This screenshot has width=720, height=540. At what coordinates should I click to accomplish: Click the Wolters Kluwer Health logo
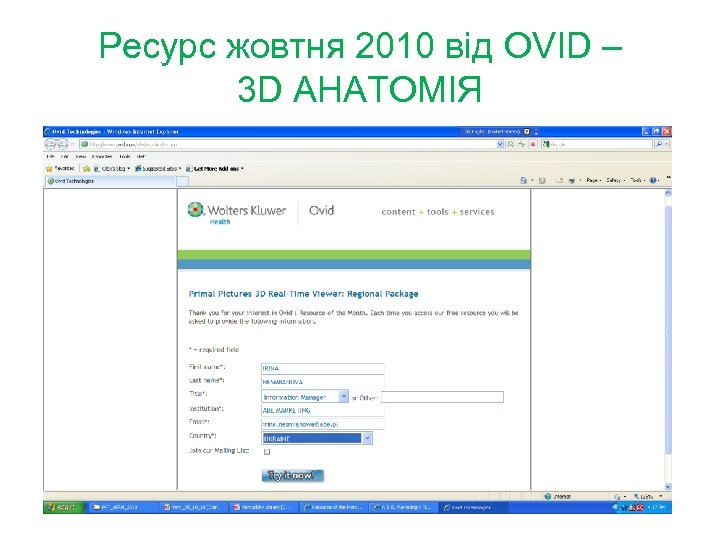coord(236,213)
